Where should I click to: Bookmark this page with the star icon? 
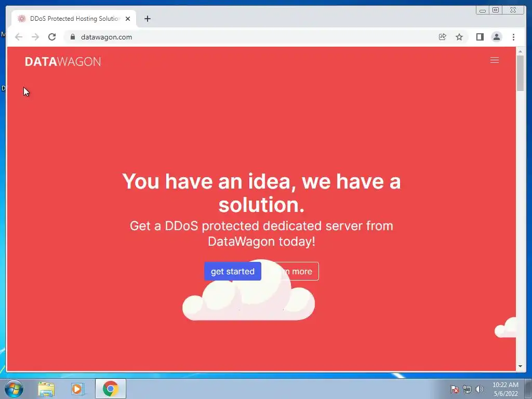[459, 37]
